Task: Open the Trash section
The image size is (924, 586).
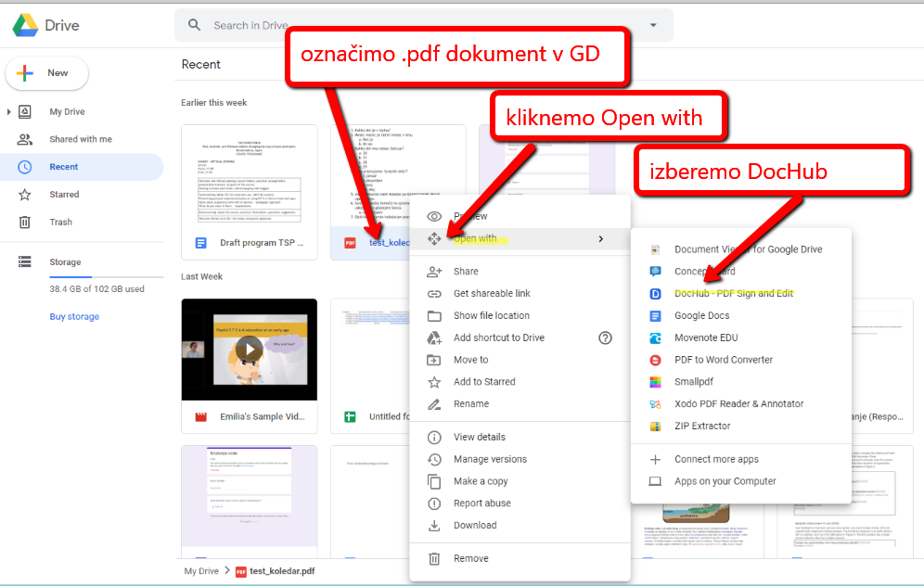Action: [x=60, y=222]
